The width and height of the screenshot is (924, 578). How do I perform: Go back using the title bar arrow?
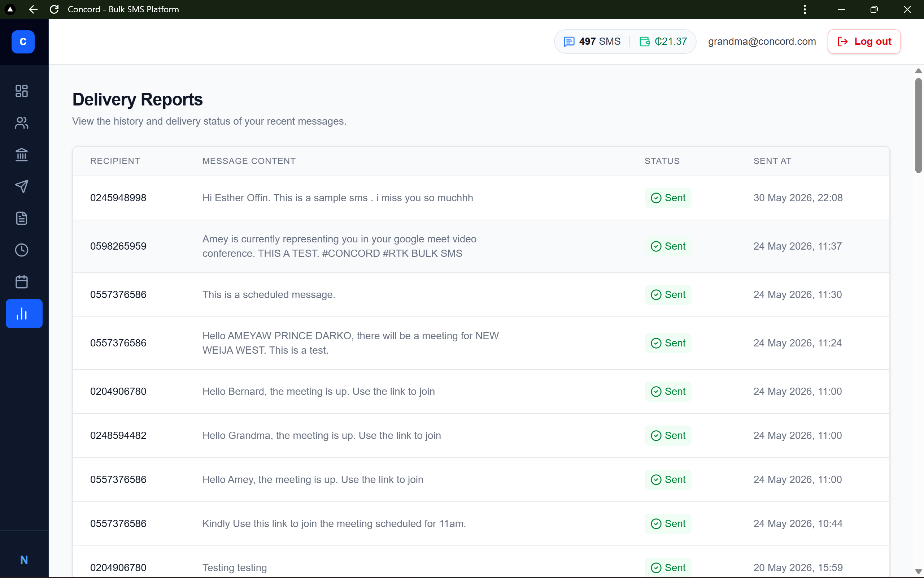(x=33, y=9)
